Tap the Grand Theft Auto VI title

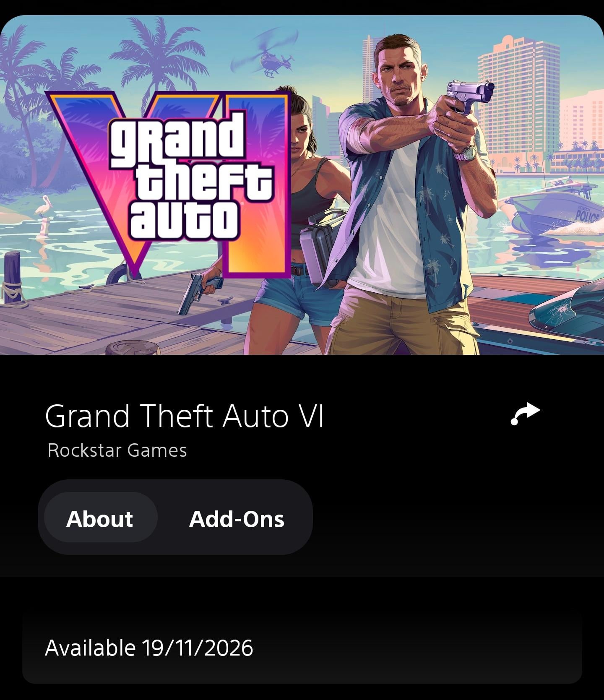tap(184, 416)
